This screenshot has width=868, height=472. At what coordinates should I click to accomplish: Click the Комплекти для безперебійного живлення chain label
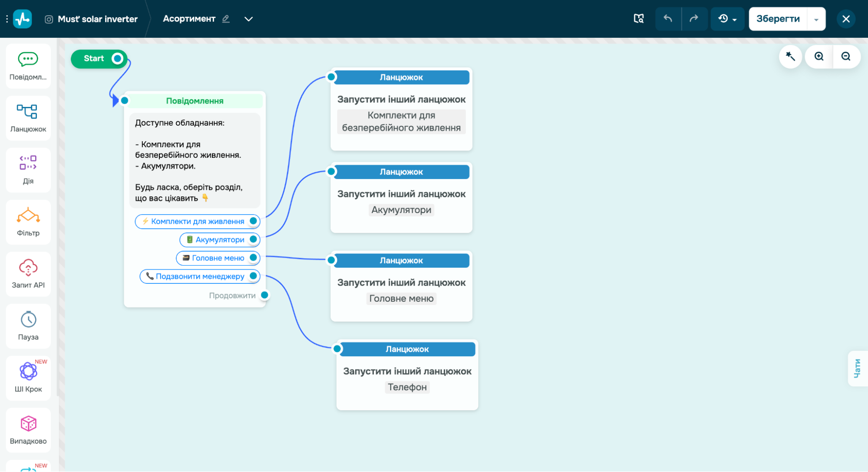point(401,122)
